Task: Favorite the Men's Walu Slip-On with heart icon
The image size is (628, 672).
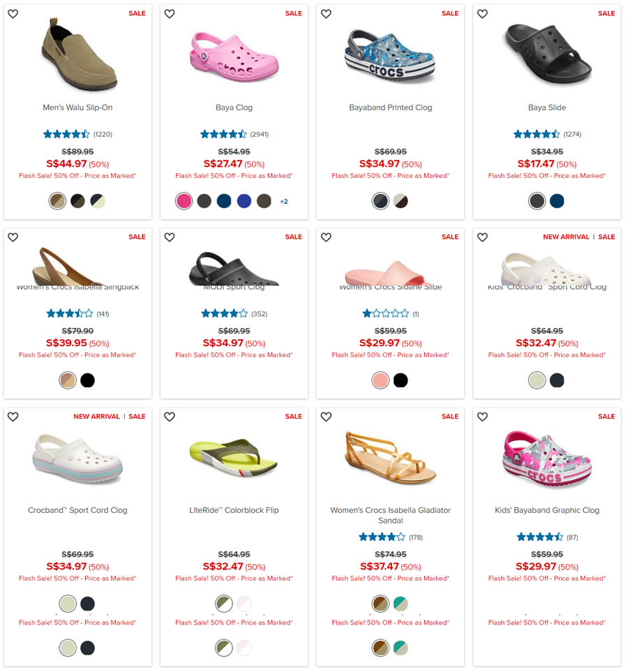Action: [13, 14]
